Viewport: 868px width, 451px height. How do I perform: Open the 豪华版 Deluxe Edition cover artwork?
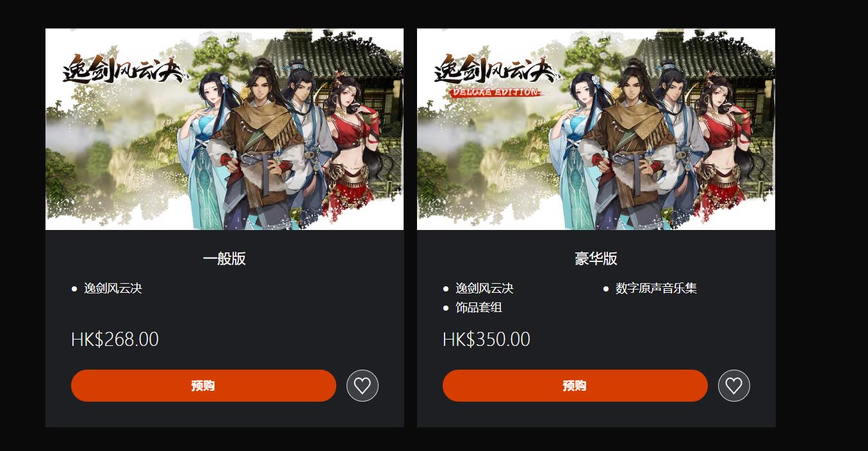[x=596, y=129]
